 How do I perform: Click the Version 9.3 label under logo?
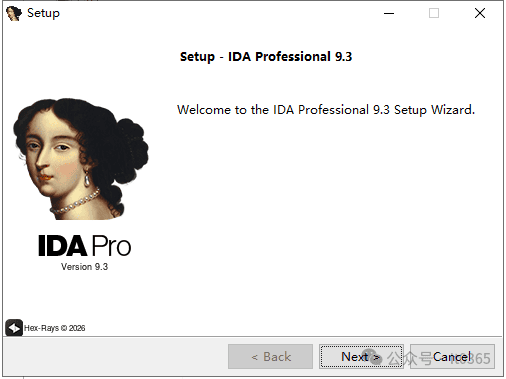click(84, 267)
